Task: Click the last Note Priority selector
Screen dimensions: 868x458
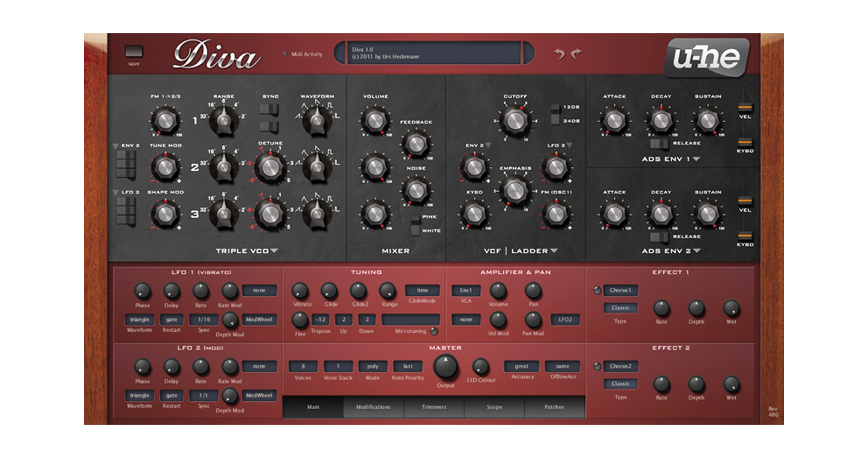Action: click(408, 366)
